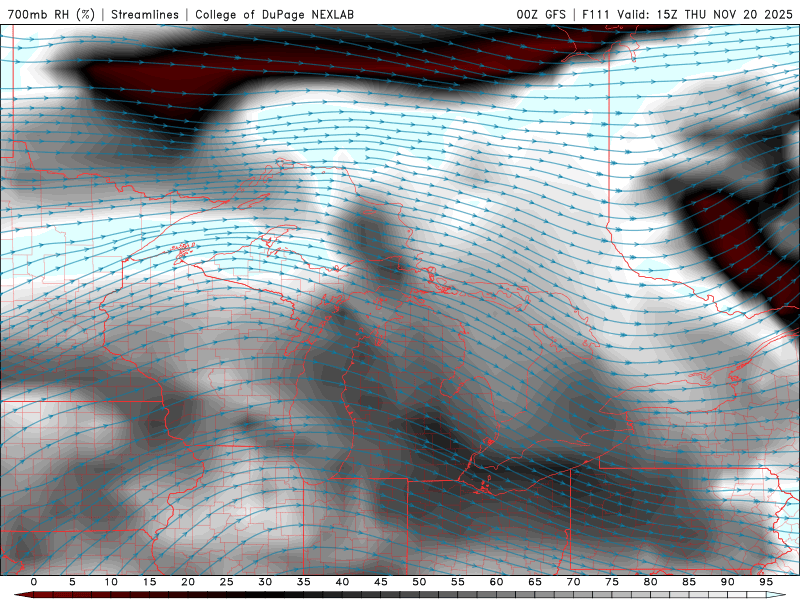Select the colorbar label "50"
This screenshot has width=800, height=600.
click(x=419, y=582)
